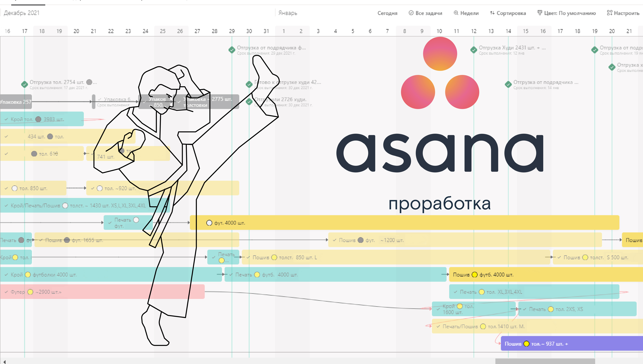643x364 pixels.
Task: Toggle completion check on Крой тол. 3983 шт.
Action: [x=6, y=119]
